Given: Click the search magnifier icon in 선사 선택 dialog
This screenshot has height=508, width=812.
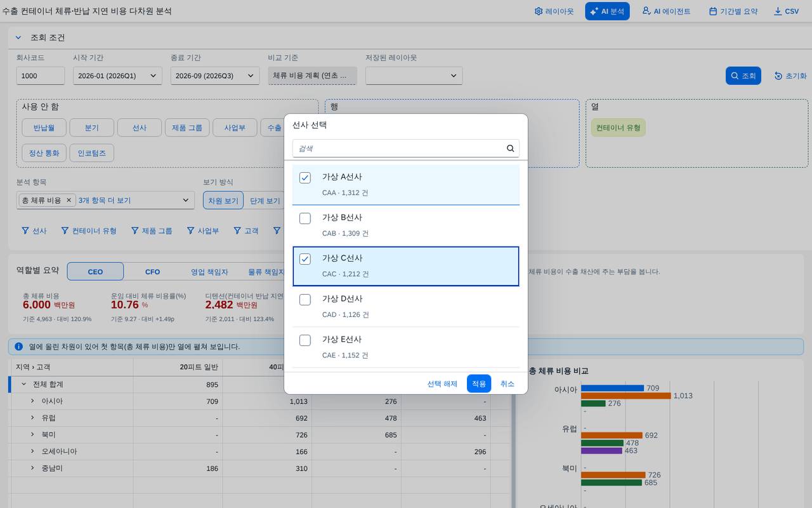Looking at the screenshot, I should pos(510,149).
